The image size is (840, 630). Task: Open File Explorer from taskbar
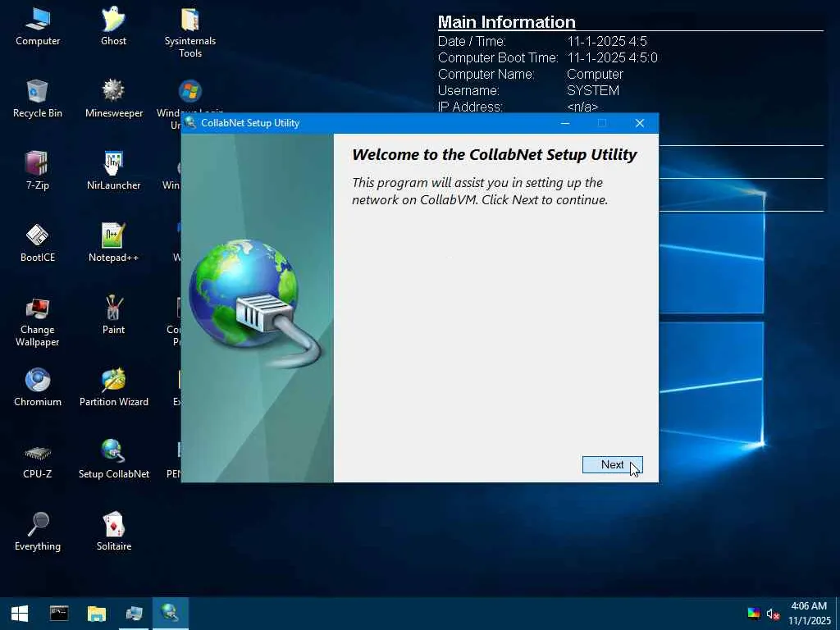97,614
